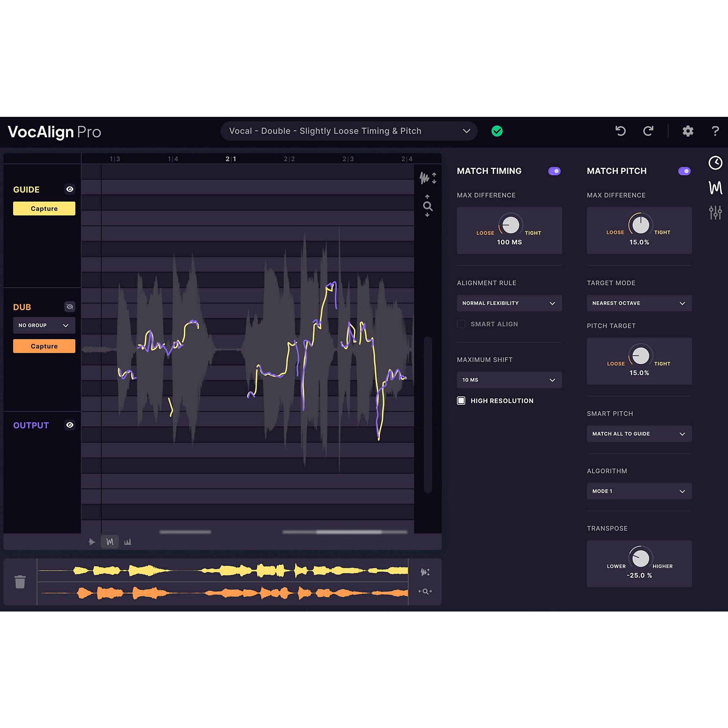Toggle the Match Pitch switch
The height and width of the screenshot is (728, 728).
coord(684,171)
